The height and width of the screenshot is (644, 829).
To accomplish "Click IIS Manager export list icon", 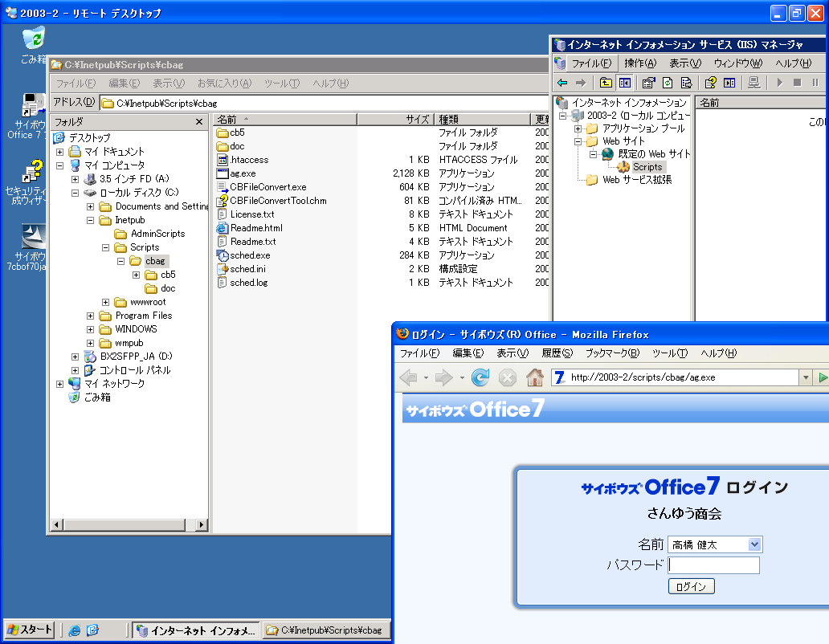I will 686,83.
